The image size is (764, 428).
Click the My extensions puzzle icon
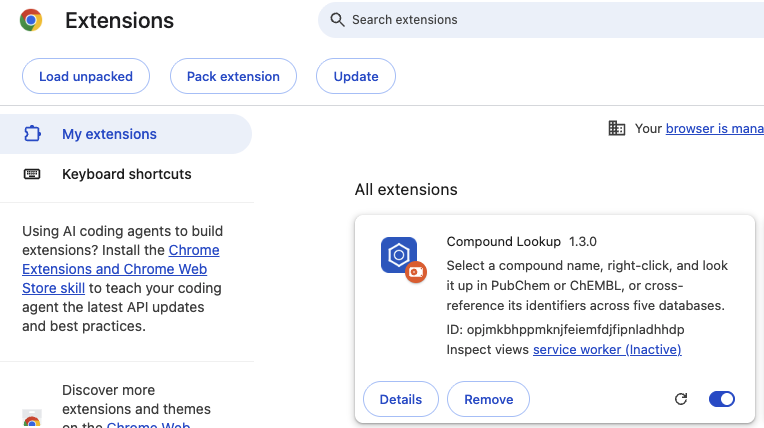coord(32,134)
